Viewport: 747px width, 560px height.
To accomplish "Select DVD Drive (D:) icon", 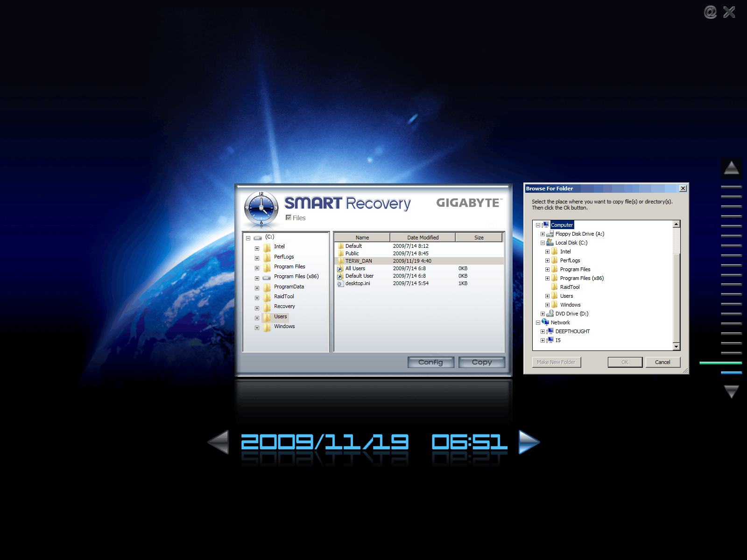I will pyautogui.click(x=550, y=314).
